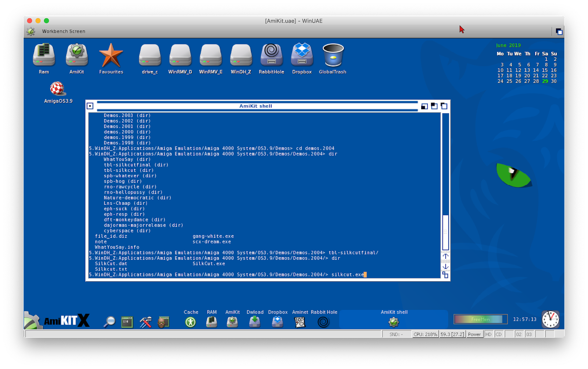This screenshot has height=369, width=588.
Task: Click the Power status indicator
Action: [474, 334]
